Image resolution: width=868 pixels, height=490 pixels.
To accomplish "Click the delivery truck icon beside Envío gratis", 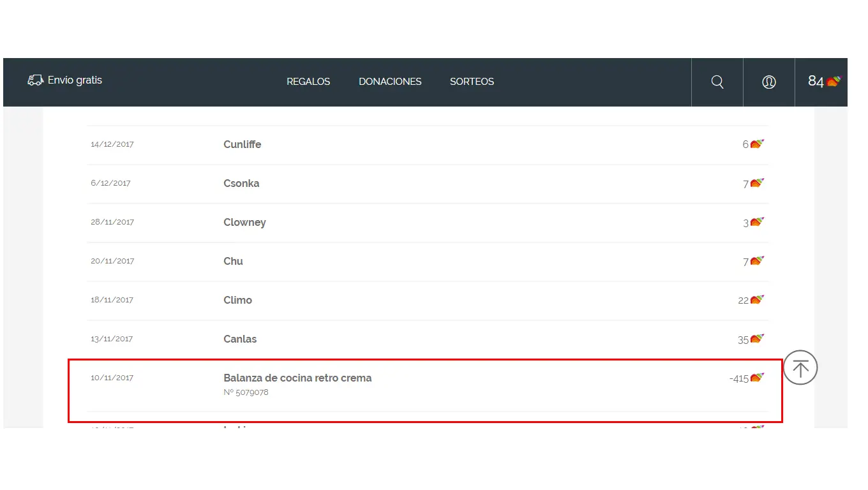I will click(x=35, y=80).
